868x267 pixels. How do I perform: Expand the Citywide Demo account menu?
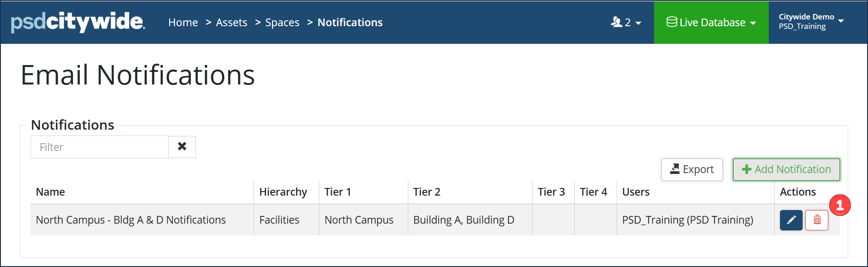coord(811,22)
